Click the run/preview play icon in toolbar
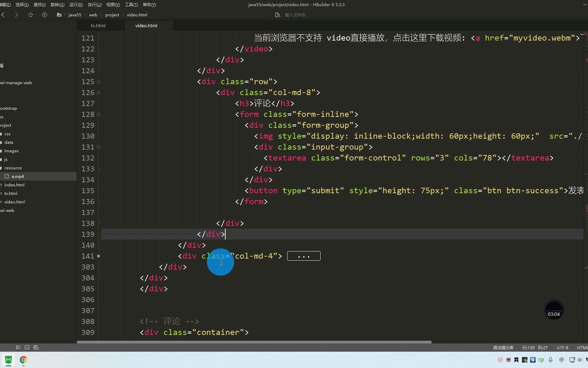Image resolution: width=588 pixels, height=368 pixels. tap(45, 15)
